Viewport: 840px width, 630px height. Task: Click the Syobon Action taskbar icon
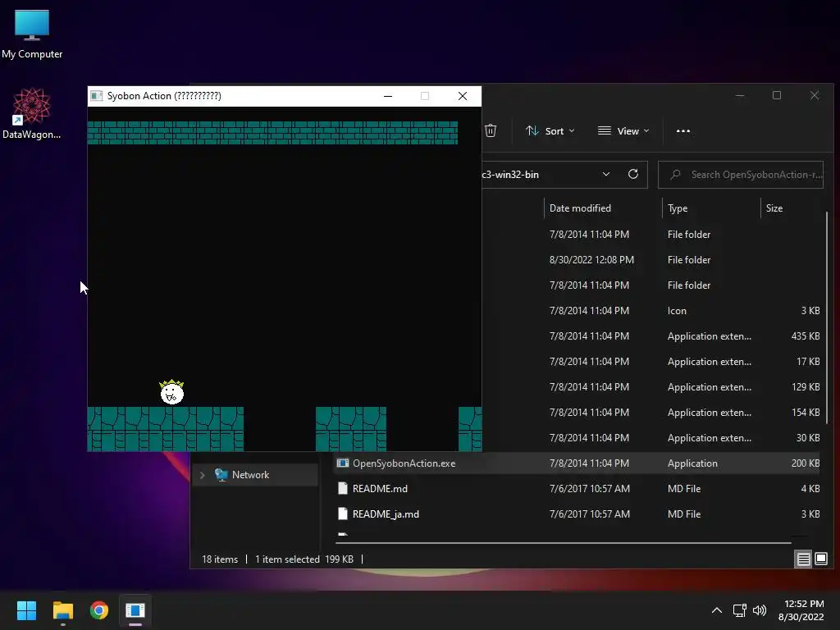click(x=135, y=610)
